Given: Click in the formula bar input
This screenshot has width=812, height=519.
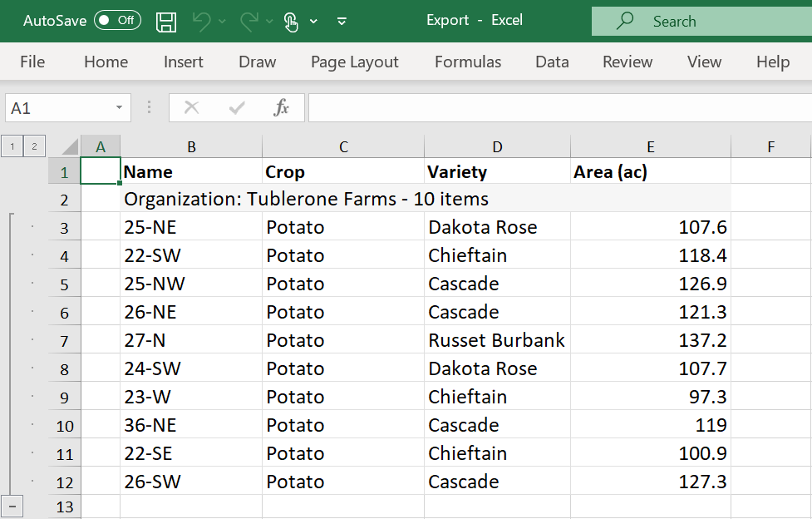Looking at the screenshot, I should [x=560, y=108].
